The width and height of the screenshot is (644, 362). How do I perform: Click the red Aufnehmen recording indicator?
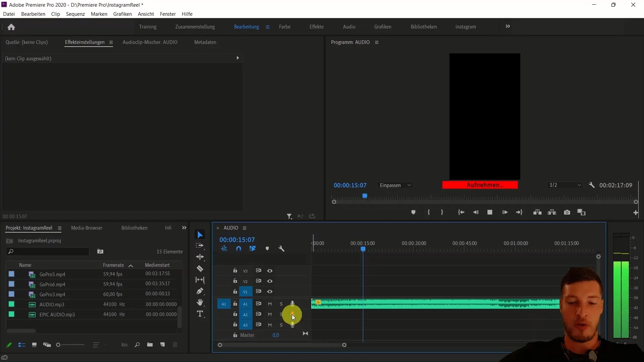480,185
